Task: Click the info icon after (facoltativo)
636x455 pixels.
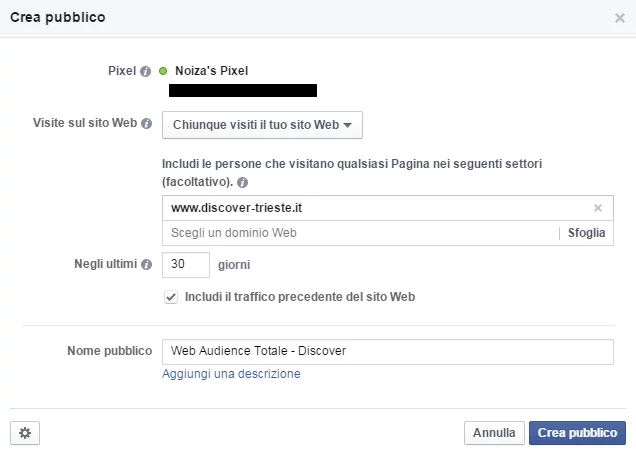Action: [242, 182]
